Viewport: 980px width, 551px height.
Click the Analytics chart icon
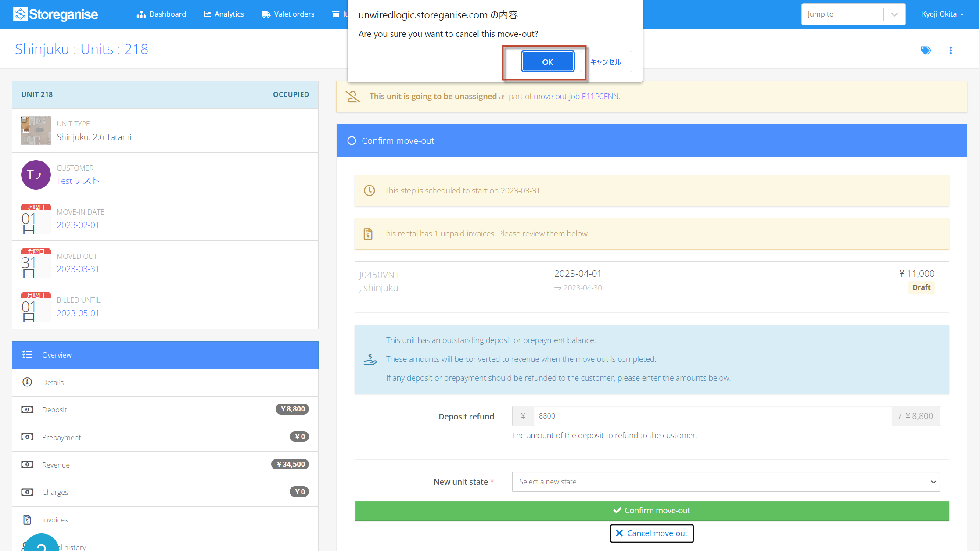[207, 14]
